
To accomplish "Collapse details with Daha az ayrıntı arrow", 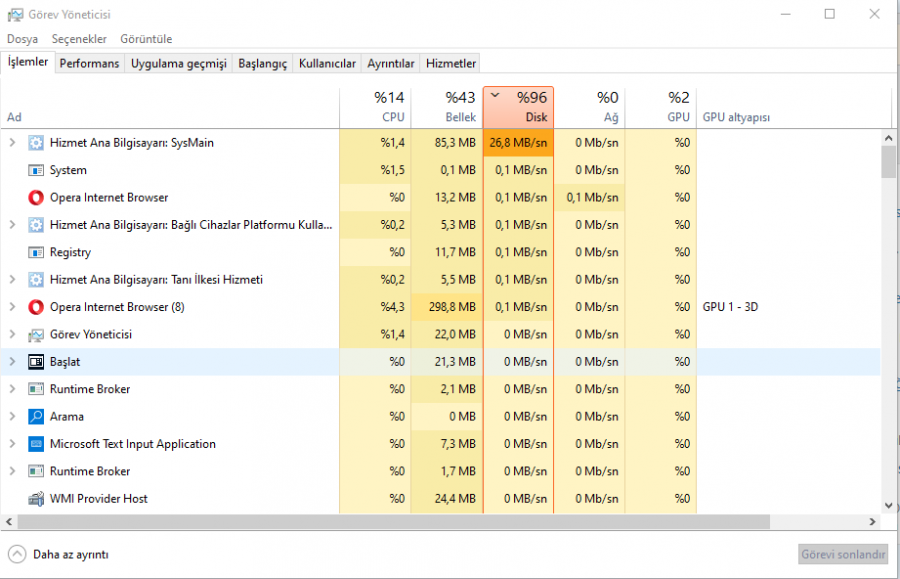I will [x=17, y=554].
